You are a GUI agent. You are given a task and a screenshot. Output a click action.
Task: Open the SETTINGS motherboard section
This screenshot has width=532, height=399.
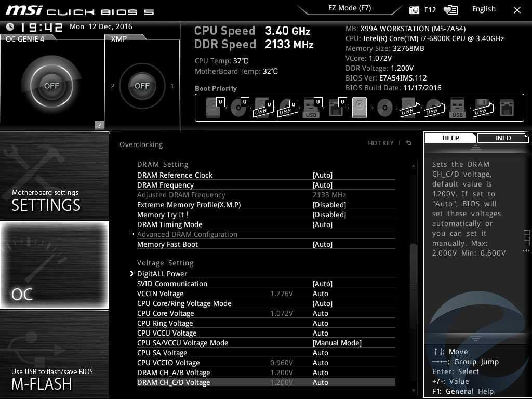point(55,176)
